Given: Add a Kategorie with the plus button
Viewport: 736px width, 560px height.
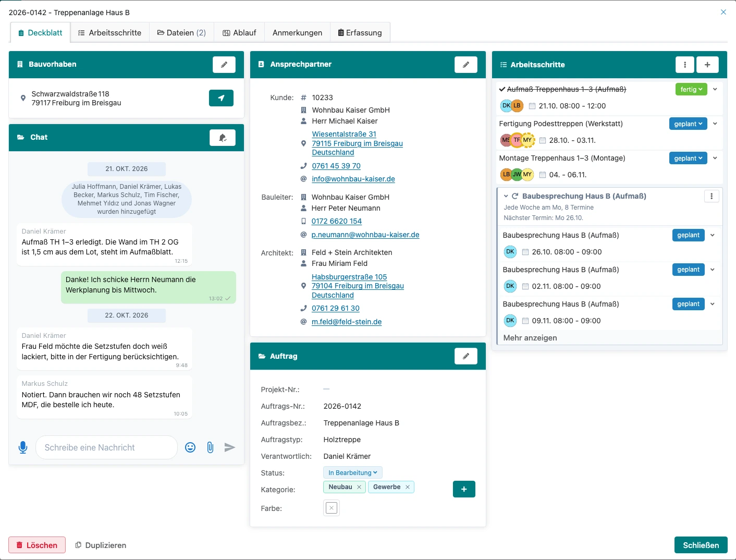Looking at the screenshot, I should pyautogui.click(x=464, y=489).
